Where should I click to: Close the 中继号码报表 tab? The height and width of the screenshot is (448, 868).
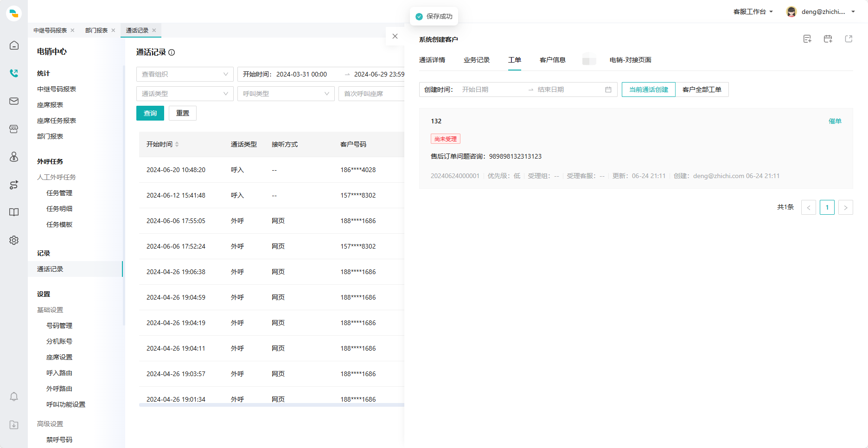[x=72, y=30]
